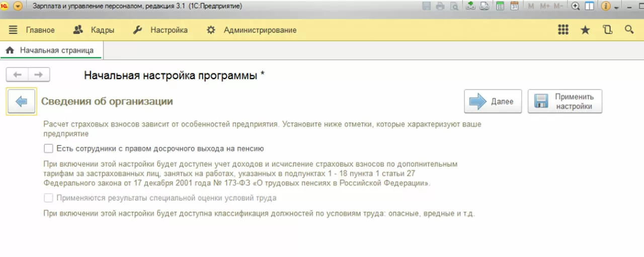Click the Начальная настройка программы heading
The image size is (644, 257).
coord(174,75)
